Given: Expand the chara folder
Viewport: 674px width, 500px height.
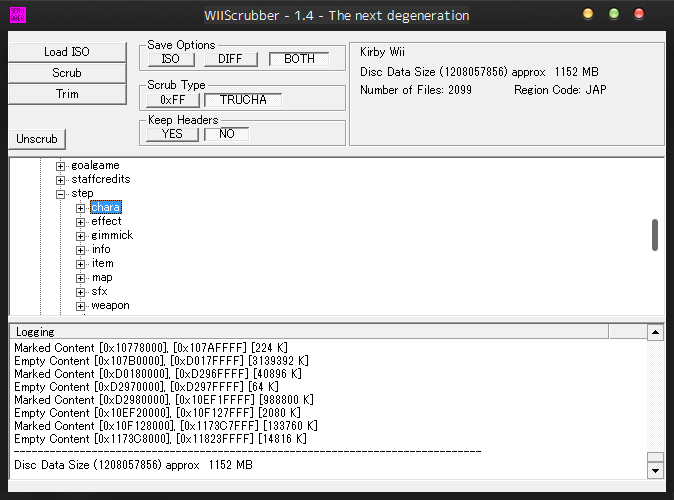Looking at the screenshot, I should click(x=80, y=208).
